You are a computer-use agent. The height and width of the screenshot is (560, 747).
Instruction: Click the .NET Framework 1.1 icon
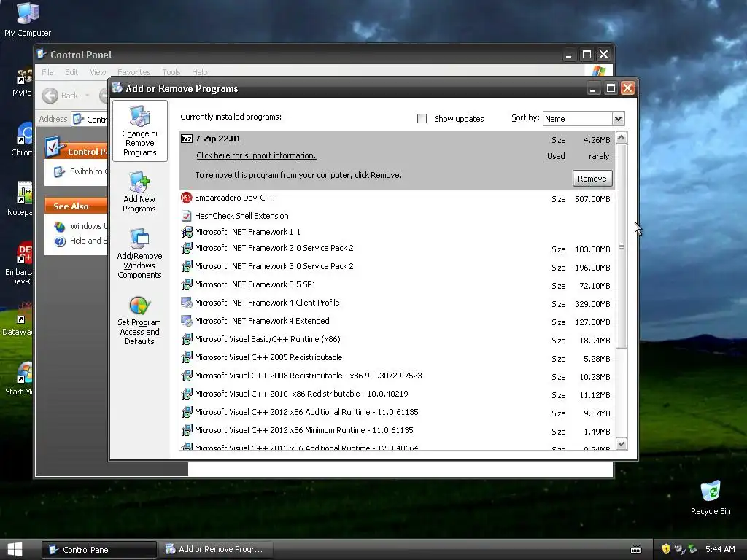187,232
